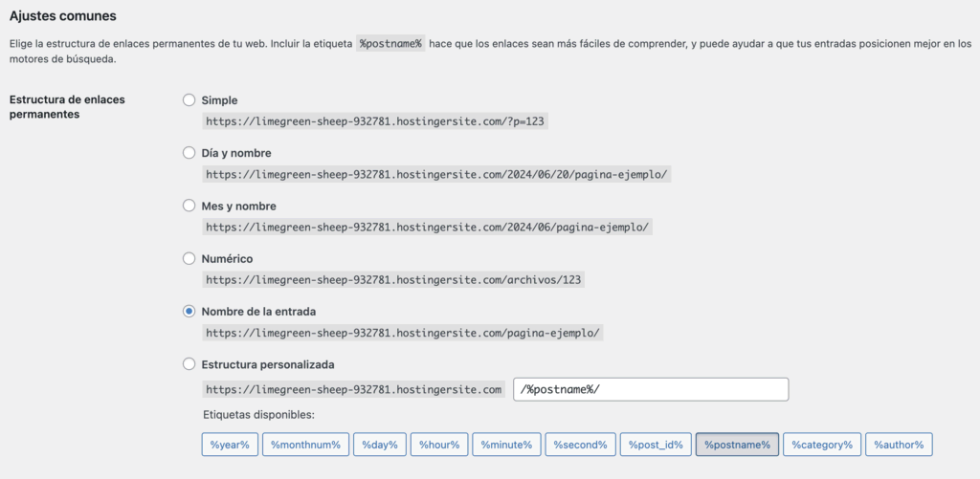Click the Etiquetas disponibles label
Viewport: 980px width, 479px height.
[258, 415]
